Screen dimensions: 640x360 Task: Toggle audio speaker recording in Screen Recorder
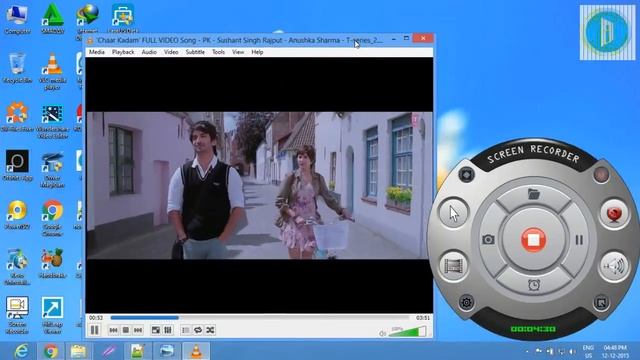point(614,266)
